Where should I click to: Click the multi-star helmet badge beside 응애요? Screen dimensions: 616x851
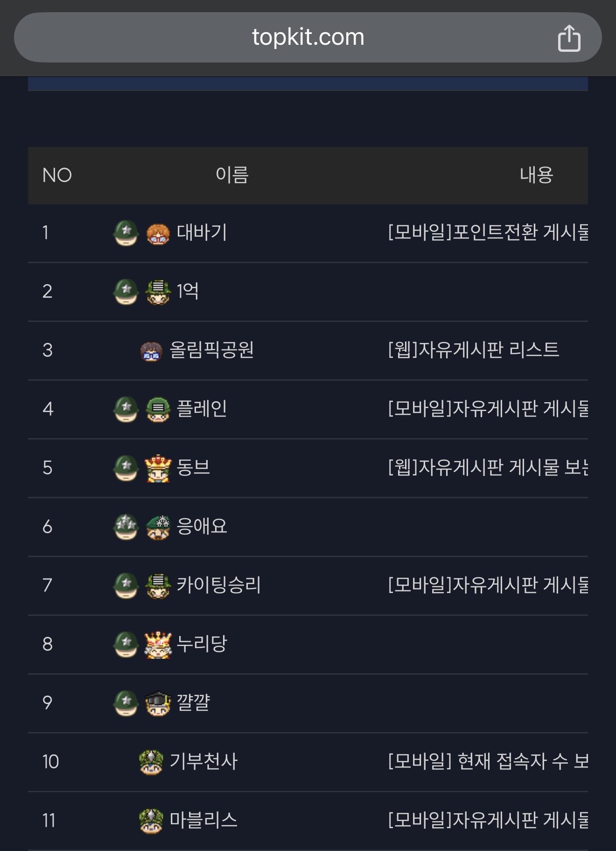point(126,527)
